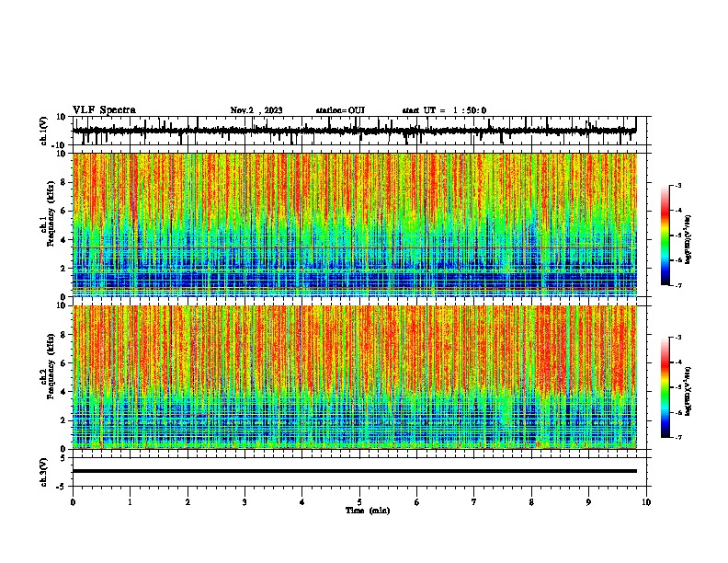
Task: Click the "2" tick on the time axis
Action: (x=188, y=502)
